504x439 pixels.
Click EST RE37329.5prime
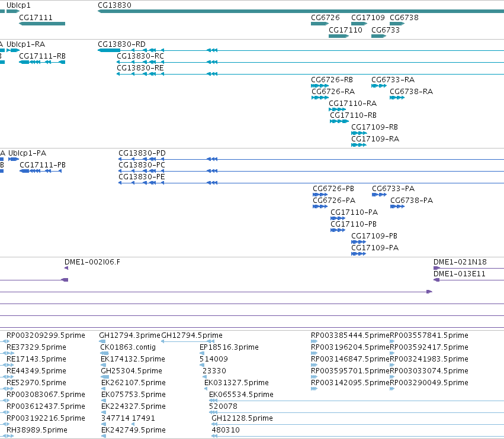(x=36, y=347)
